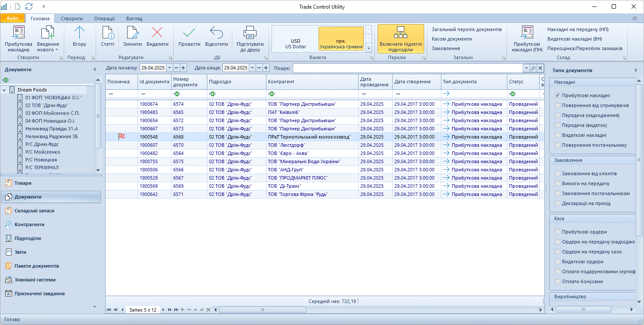Check Прибуткові ордери checkbox
This screenshot has width=644, height=325.
point(558,232)
